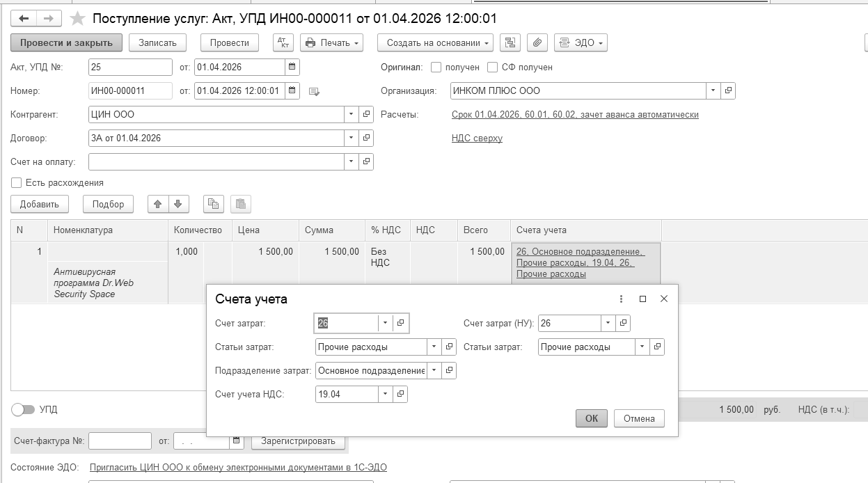Viewport: 868px width, 483px height.
Task: Expand right-hand Статьи затрат dropdown arrow
Action: 642,347
